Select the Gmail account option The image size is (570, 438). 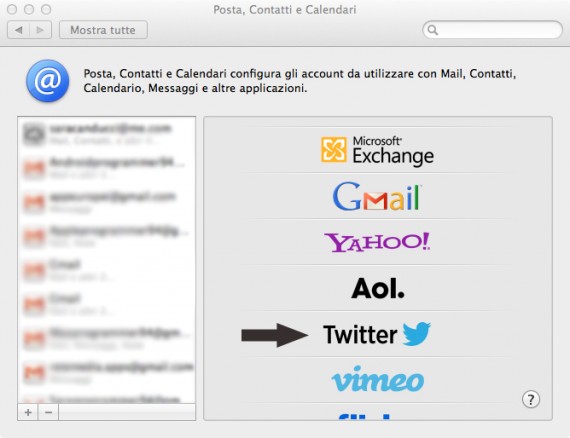(x=377, y=197)
